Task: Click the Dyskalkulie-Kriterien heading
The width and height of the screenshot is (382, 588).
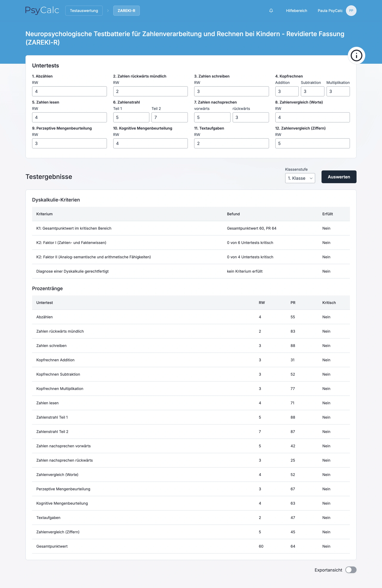Action: [x=56, y=200]
